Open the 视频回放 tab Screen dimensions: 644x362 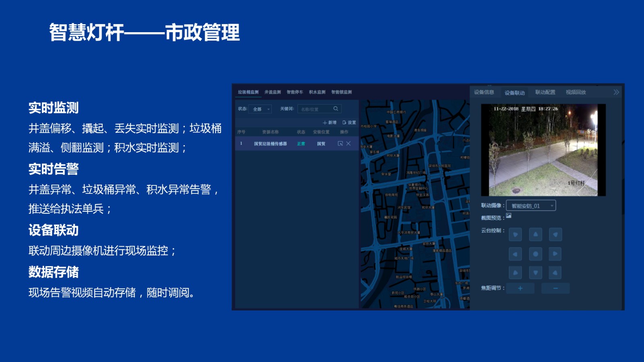576,92
